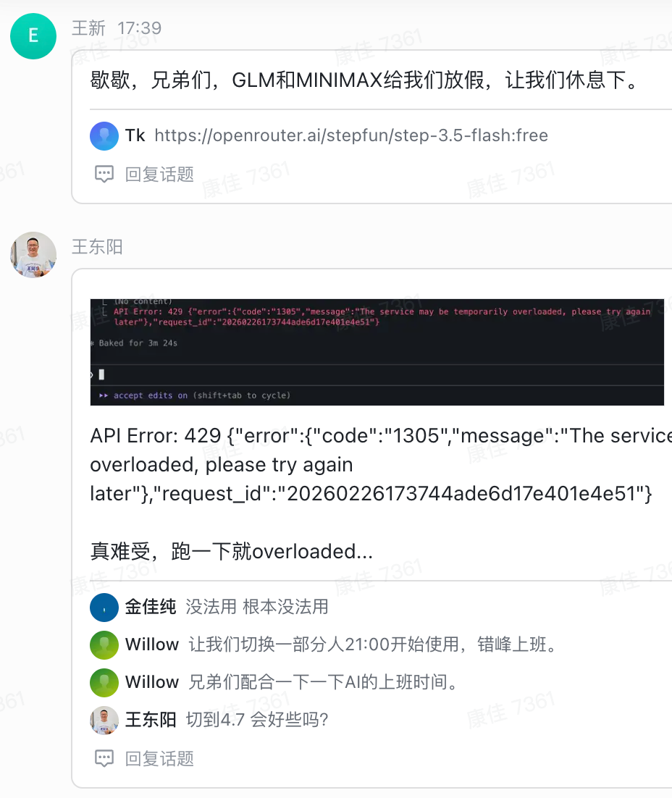Screen dimensions: 672x798
Task: Click 金佳纯's dark blue avatar
Action: coord(104,608)
